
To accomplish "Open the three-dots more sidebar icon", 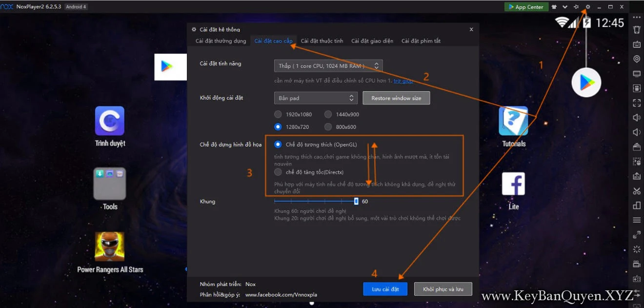I will (637, 17).
